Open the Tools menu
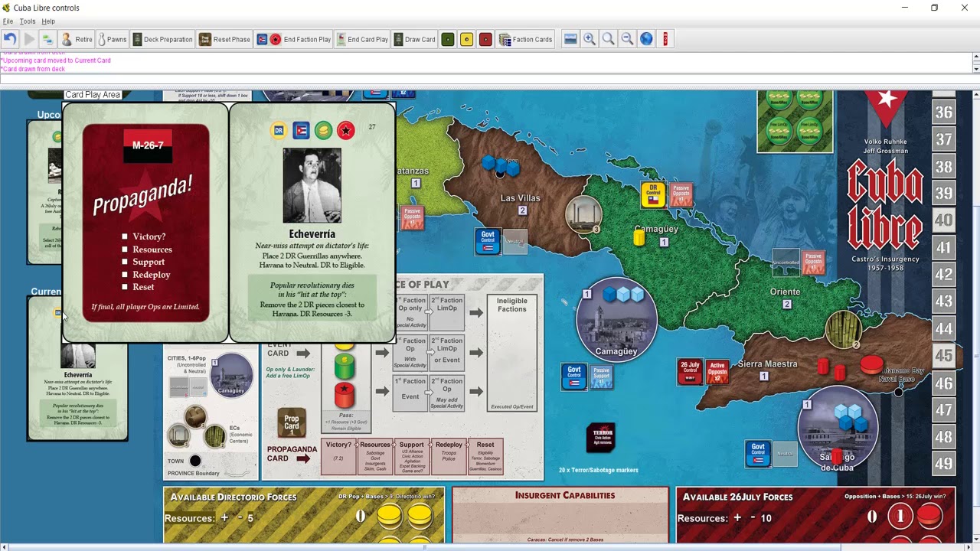Viewport: 980px width, 551px height. pyautogui.click(x=28, y=21)
